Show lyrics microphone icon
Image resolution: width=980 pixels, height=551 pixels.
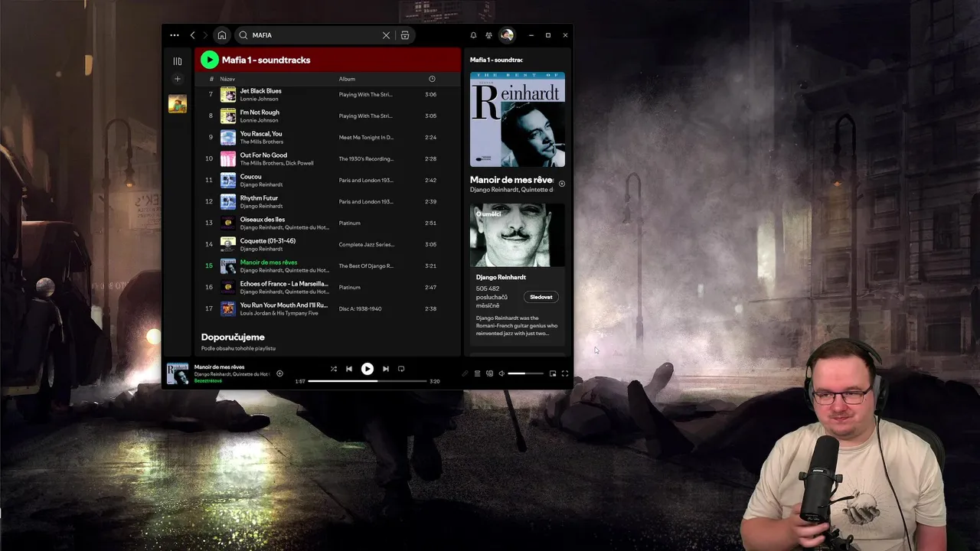pos(465,373)
